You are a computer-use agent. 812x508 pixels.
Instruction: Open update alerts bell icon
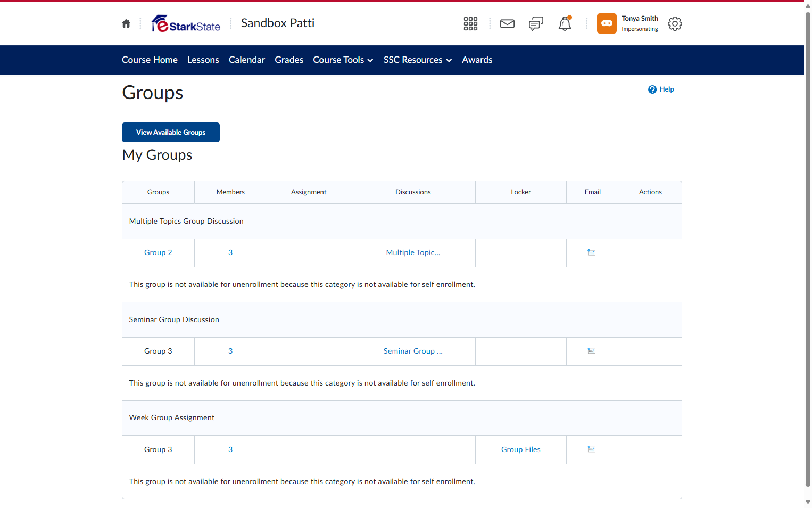click(x=565, y=23)
